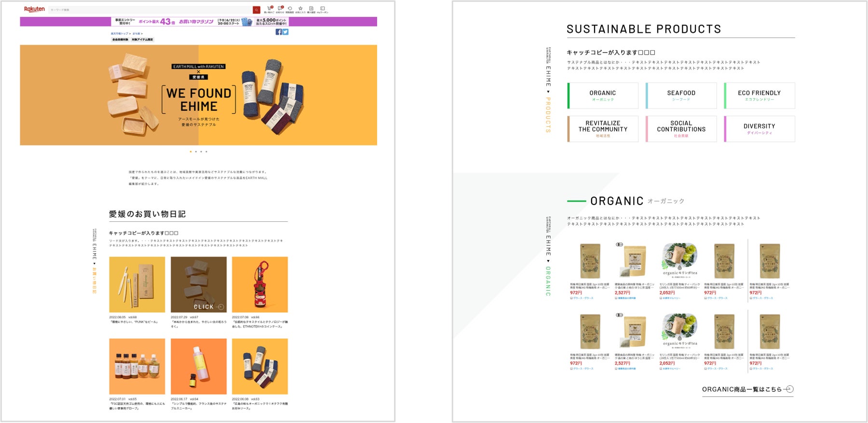868x423 pixels.
Task: Open the ORGANIC商品一覧はこちら link
Action: pyautogui.click(x=747, y=389)
